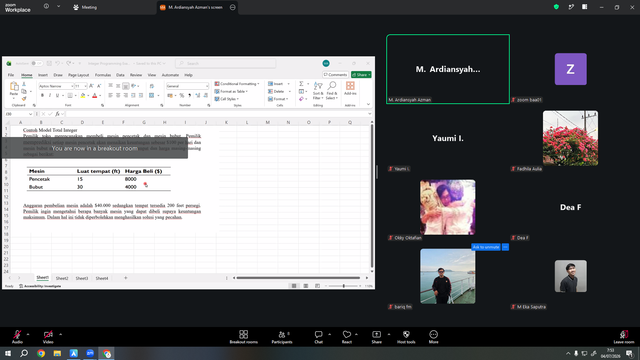Click the green encryption shield indicator

coord(556,7)
